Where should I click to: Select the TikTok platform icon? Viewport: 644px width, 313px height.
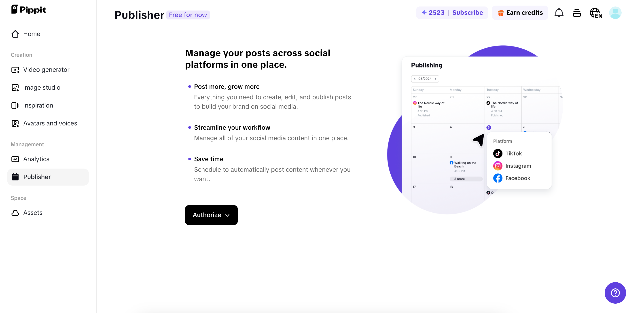(x=498, y=153)
